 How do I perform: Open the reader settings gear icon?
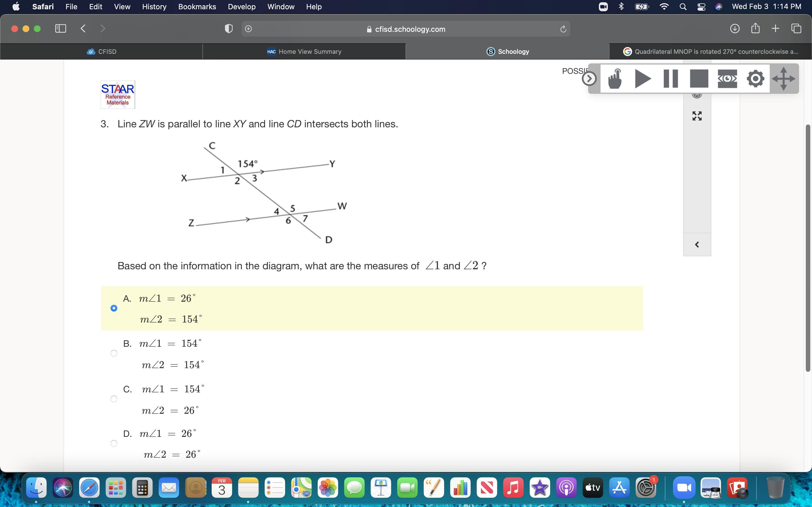(755, 79)
